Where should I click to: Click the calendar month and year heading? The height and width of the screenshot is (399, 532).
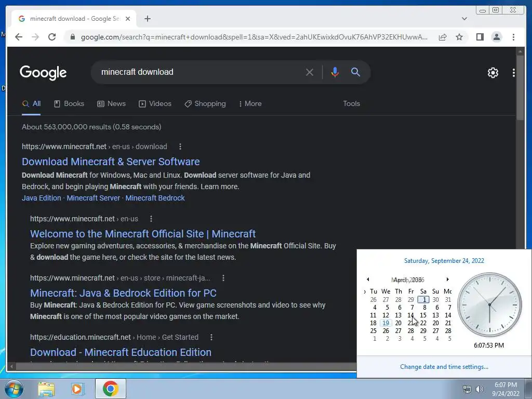(407, 280)
